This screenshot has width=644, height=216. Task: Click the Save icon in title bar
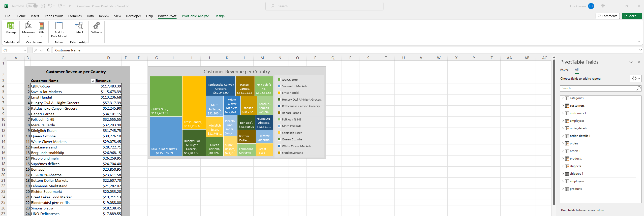(43, 6)
